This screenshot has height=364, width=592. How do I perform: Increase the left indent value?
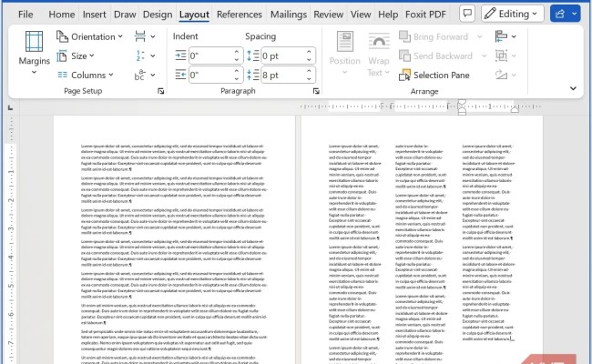click(x=237, y=52)
